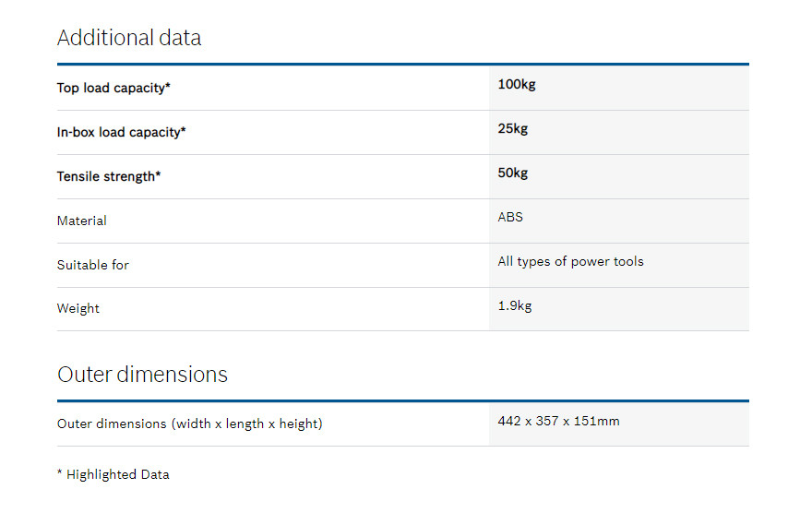Select the Top load capacity label

(113, 88)
